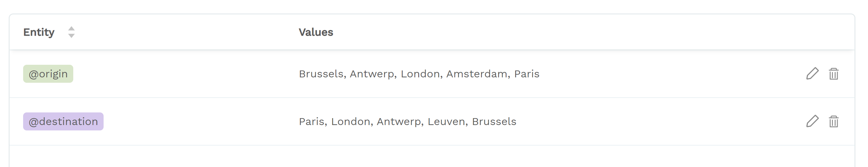Click the empty row below @destination

[432, 156]
